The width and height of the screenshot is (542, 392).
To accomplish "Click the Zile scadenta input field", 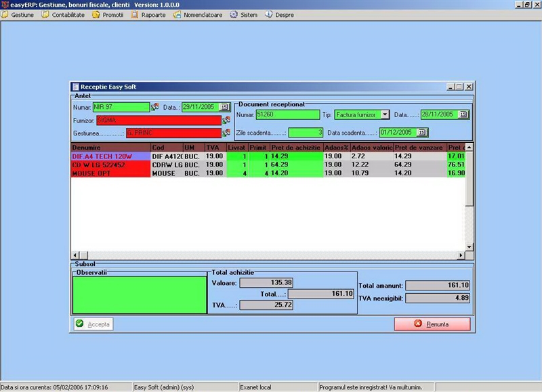I will coord(306,133).
